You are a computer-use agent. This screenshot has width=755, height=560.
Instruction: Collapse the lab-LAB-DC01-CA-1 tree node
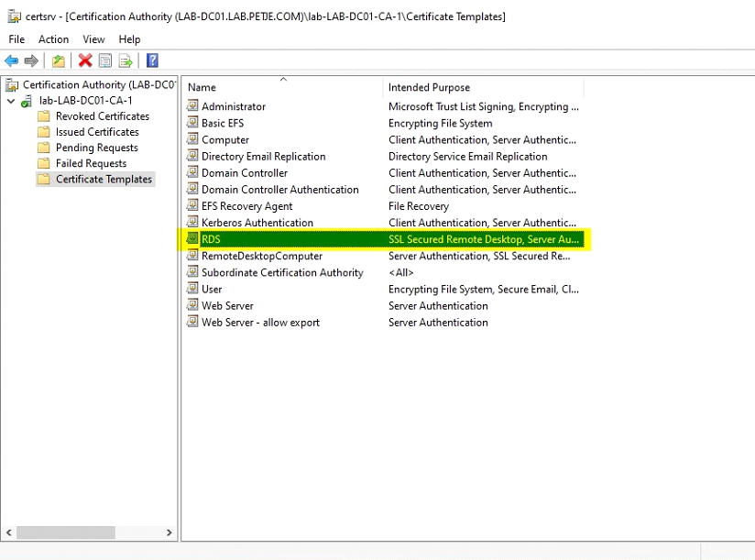(x=10, y=101)
